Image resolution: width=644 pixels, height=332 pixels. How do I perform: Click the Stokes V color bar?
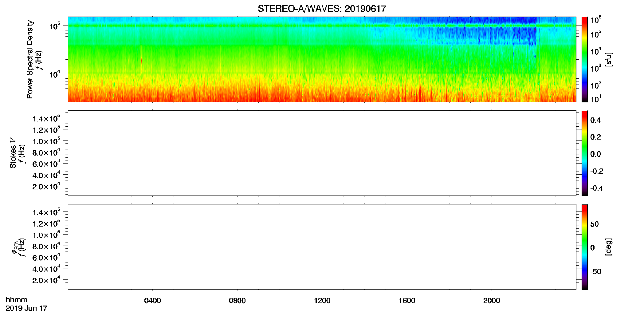click(x=584, y=153)
